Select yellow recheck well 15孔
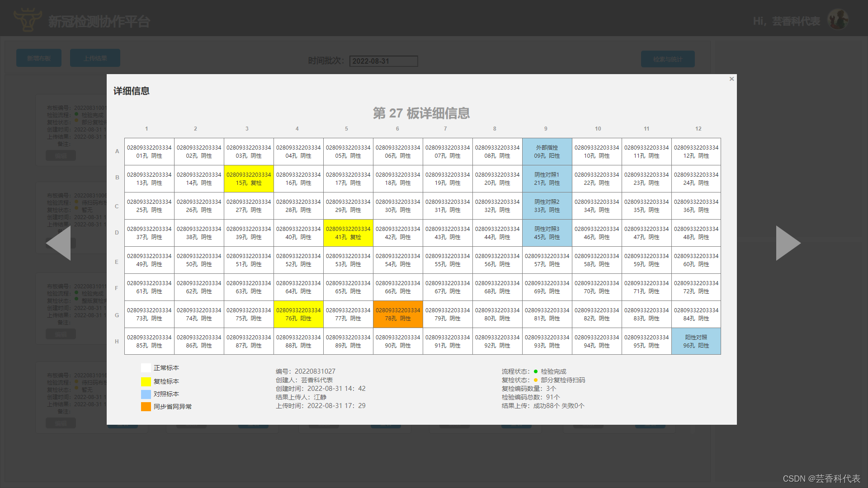Image resolution: width=868 pixels, height=488 pixels. tap(249, 178)
